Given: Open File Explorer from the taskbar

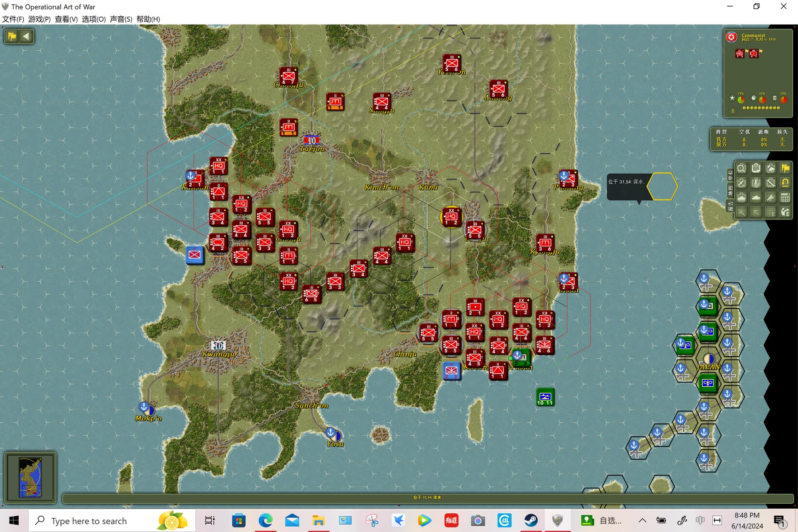Looking at the screenshot, I should tap(319, 520).
